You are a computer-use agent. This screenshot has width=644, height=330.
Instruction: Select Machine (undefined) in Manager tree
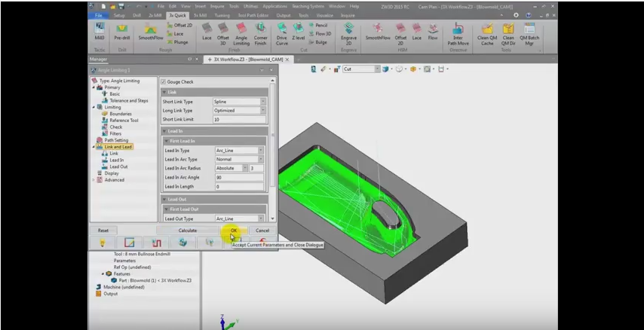coord(124,287)
